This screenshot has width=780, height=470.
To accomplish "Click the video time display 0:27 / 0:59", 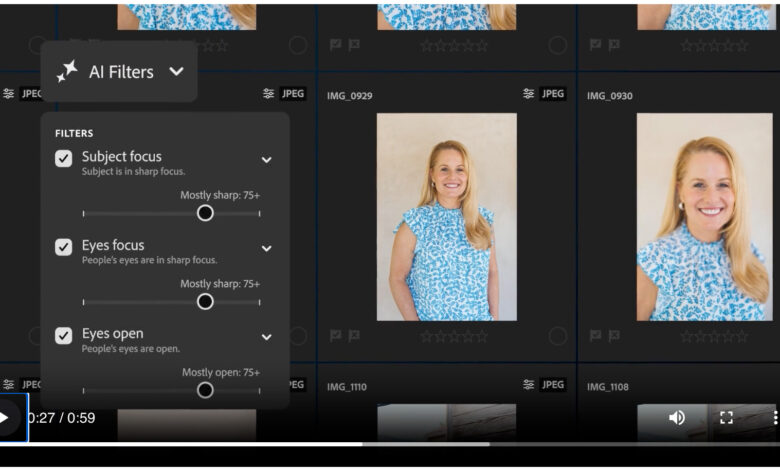I will click(x=62, y=418).
